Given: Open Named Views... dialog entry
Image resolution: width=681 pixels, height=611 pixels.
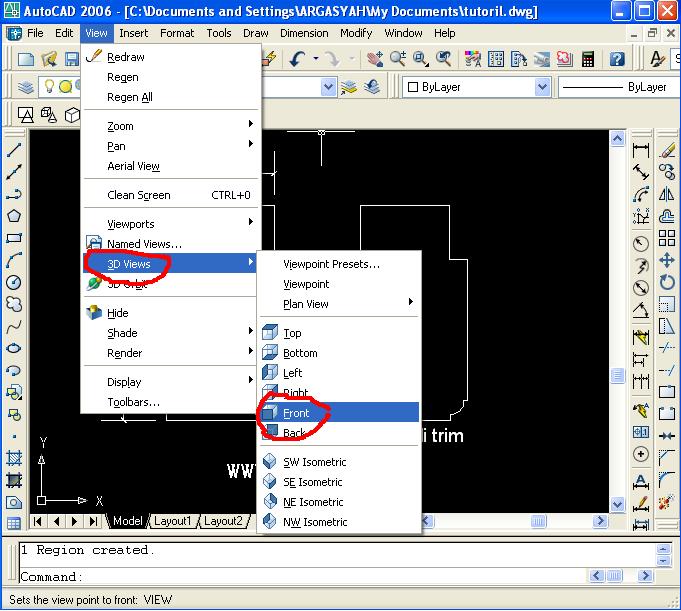Looking at the screenshot, I should [170, 244].
